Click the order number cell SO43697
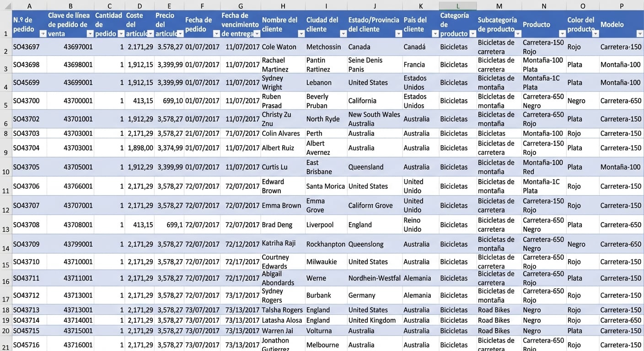Viewport: 644px width, 351px height. [29, 47]
